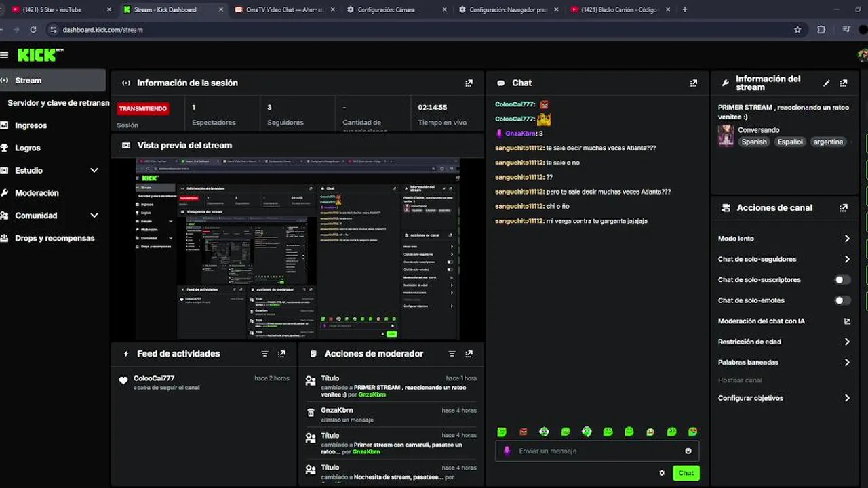This screenshot has width=868, height=488.
Task: Open Chat de solo-seguidores options arrow
Action: pyautogui.click(x=847, y=259)
